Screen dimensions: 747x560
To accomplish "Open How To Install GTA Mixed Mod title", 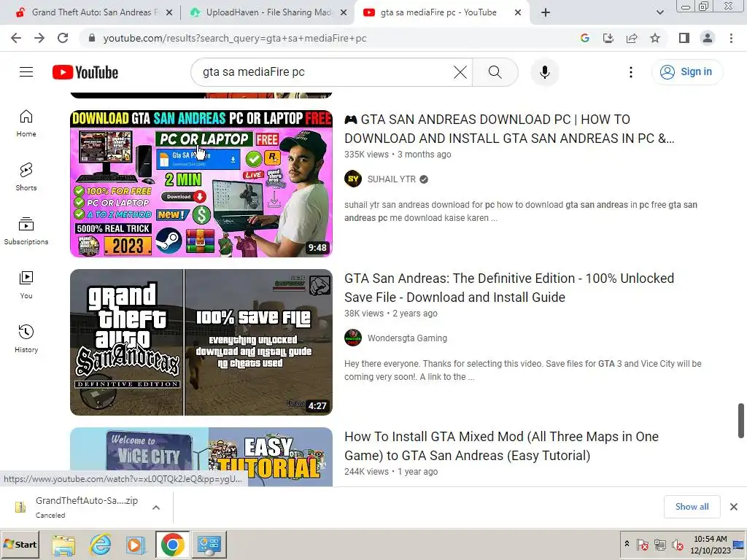I will coord(502,446).
